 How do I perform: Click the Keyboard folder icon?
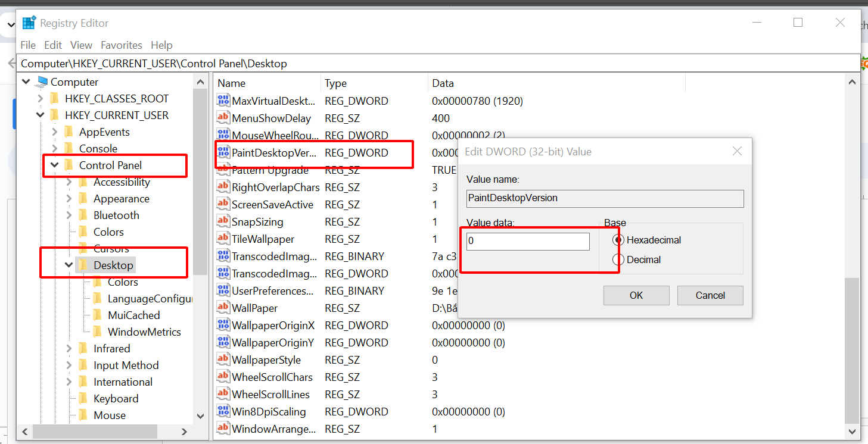coord(83,399)
